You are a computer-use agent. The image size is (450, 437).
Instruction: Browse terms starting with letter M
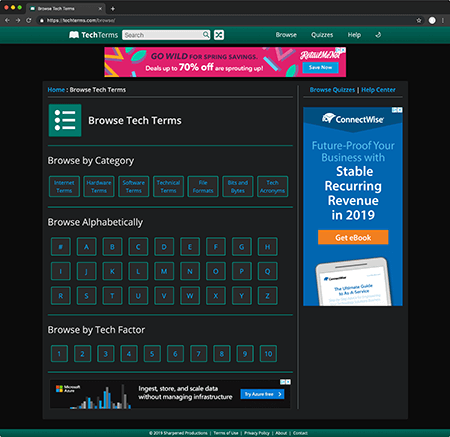164,271
